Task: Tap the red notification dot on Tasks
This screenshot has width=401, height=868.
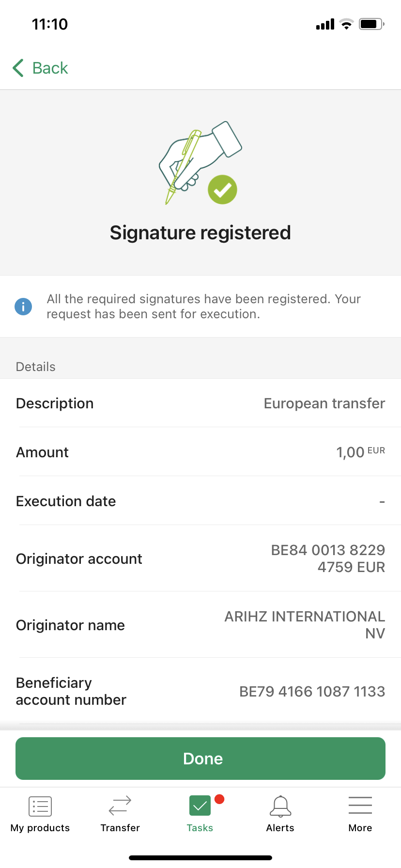Action: pyautogui.click(x=219, y=799)
